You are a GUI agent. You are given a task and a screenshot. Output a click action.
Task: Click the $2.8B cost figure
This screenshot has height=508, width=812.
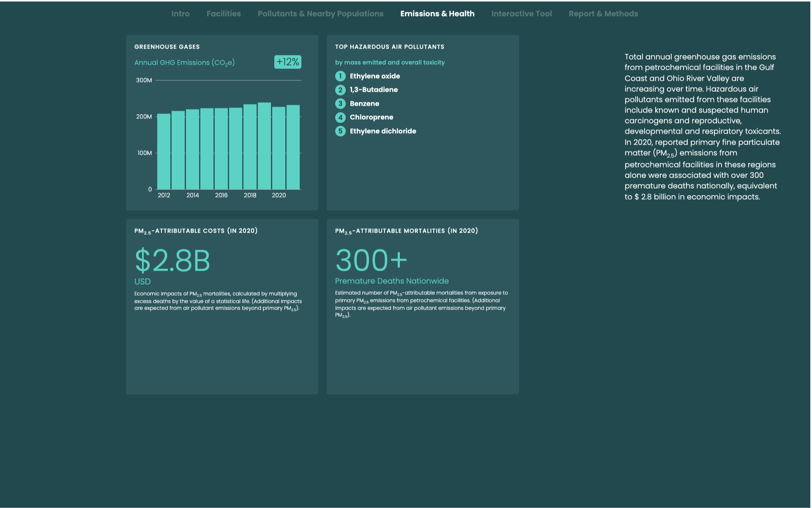[x=172, y=260]
